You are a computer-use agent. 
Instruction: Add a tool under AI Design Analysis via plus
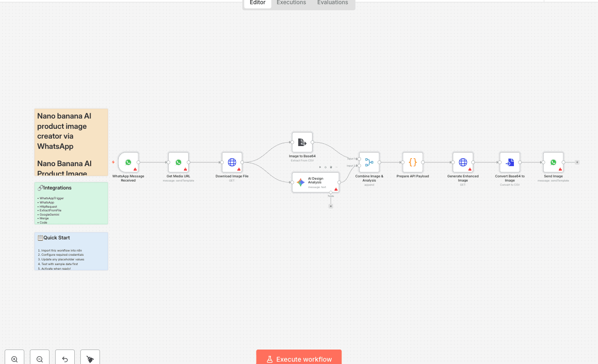pyautogui.click(x=331, y=205)
